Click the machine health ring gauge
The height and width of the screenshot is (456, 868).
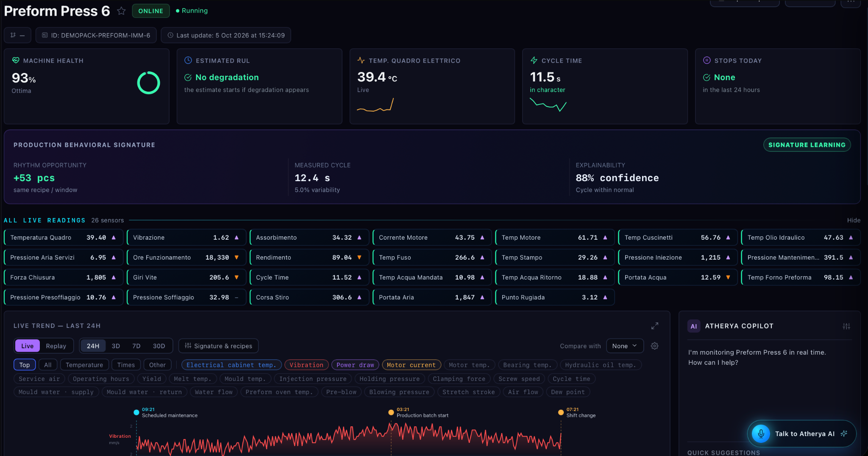[148, 83]
